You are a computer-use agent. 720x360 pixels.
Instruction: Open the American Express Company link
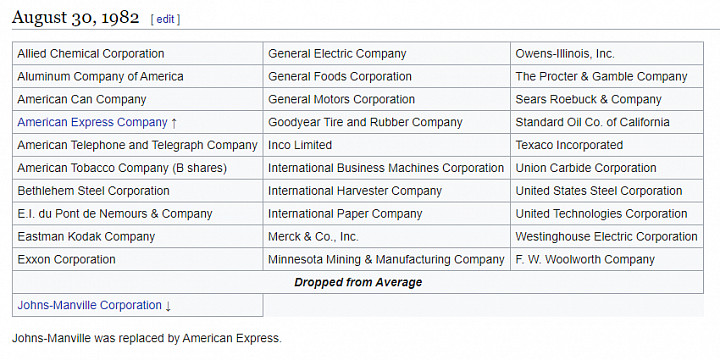point(92,122)
